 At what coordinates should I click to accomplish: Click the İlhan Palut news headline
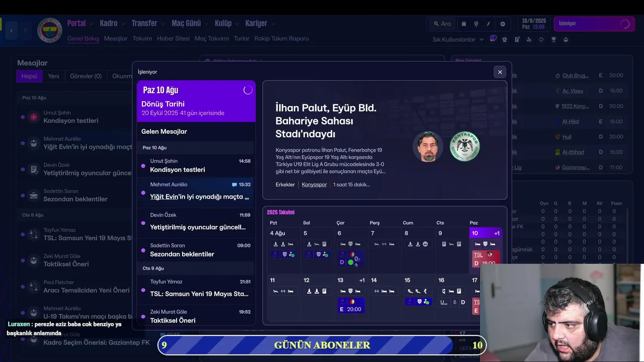coord(326,121)
